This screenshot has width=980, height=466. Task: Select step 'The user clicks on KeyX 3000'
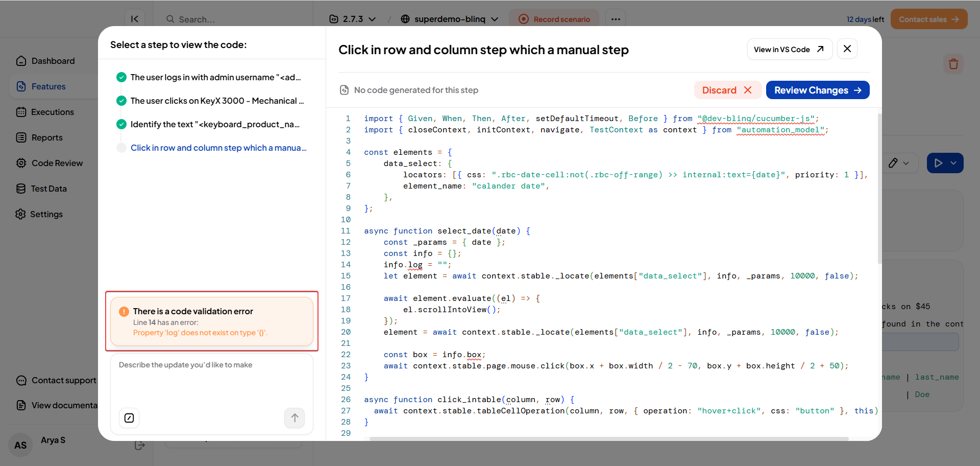(x=216, y=101)
